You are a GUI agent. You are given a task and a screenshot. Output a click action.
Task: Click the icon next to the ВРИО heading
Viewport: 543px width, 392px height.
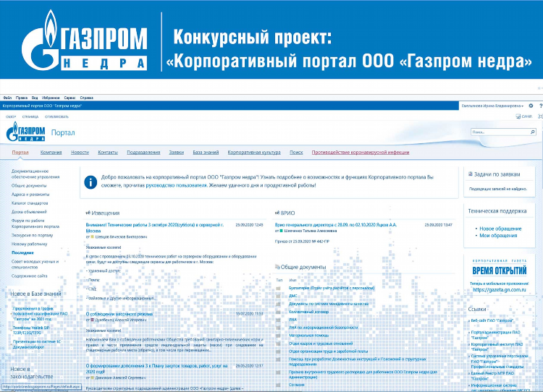click(x=277, y=213)
